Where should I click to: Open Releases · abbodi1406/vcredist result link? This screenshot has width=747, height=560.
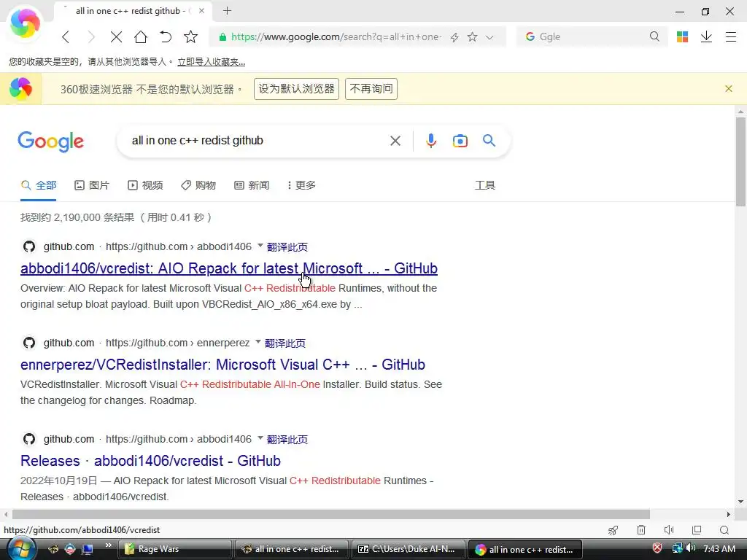click(150, 461)
